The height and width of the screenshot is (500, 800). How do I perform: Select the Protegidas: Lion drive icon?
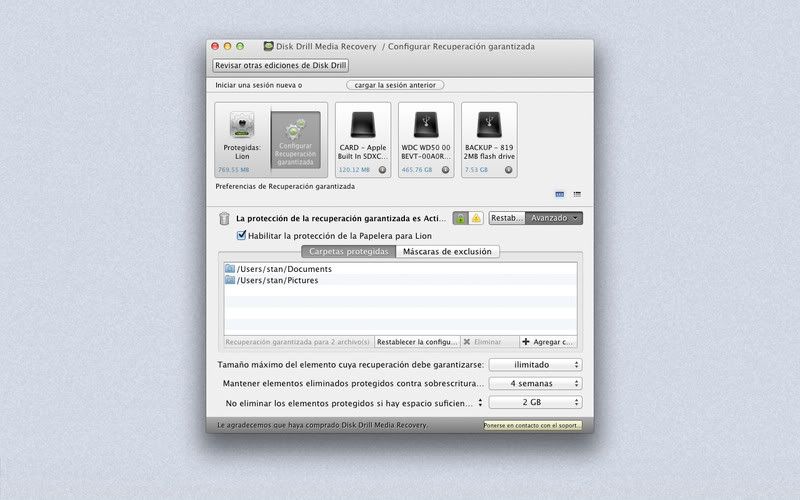(x=242, y=126)
